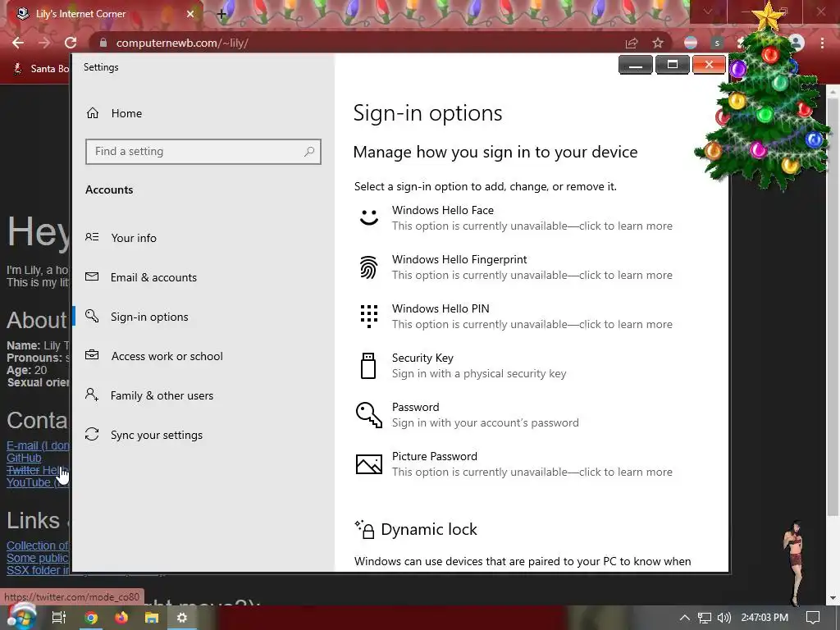Expand Windows Hello Face option
840x630 pixels.
click(x=514, y=218)
